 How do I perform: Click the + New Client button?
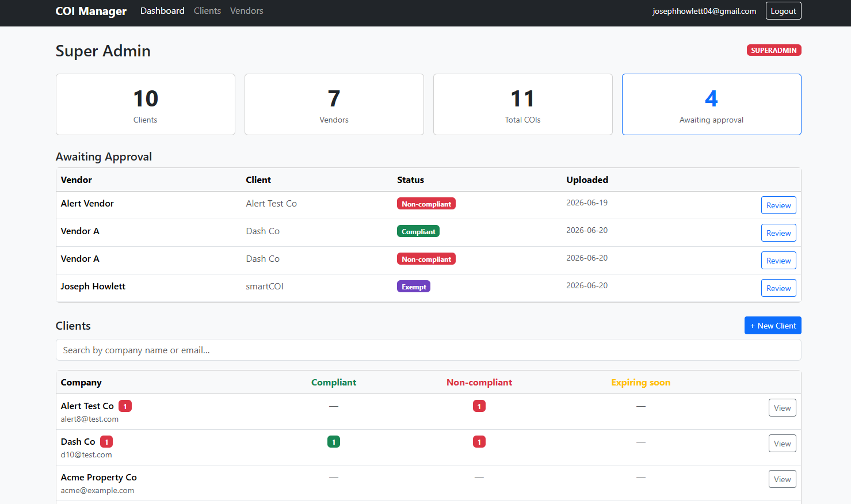click(x=773, y=326)
